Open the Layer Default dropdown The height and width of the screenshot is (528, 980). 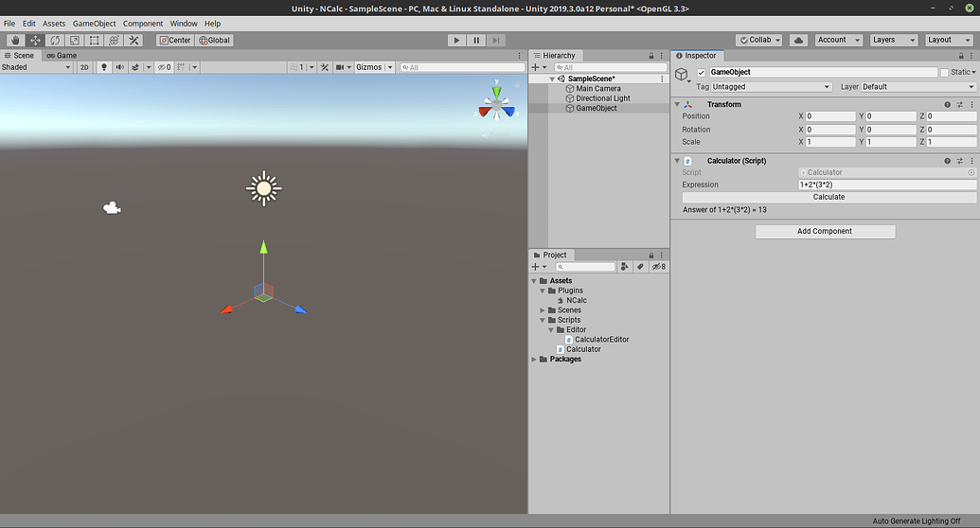tap(918, 87)
